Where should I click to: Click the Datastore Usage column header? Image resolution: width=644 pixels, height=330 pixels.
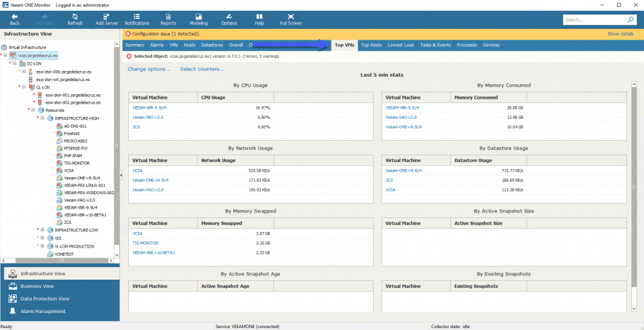tap(489, 160)
